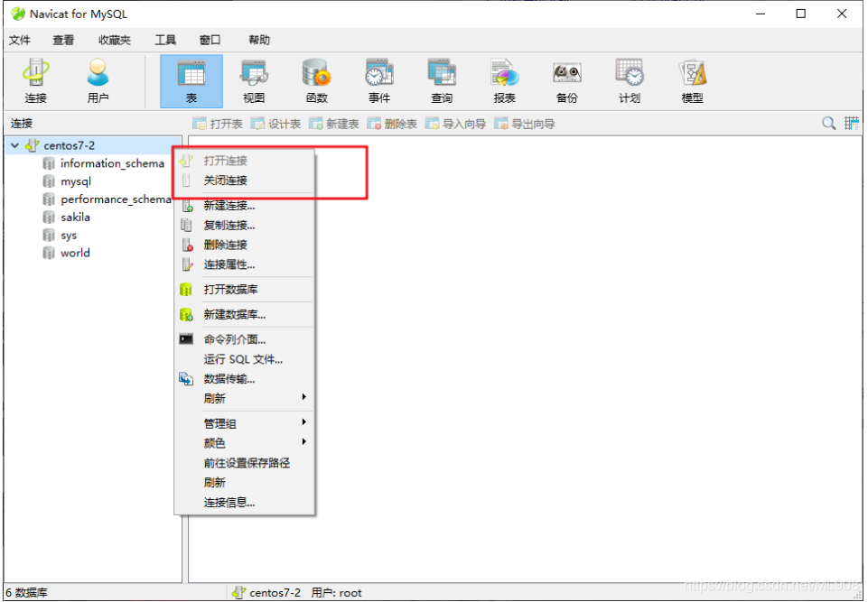
Task: Click 删除表 (Delete Table) in object toolbar
Action: (392, 124)
